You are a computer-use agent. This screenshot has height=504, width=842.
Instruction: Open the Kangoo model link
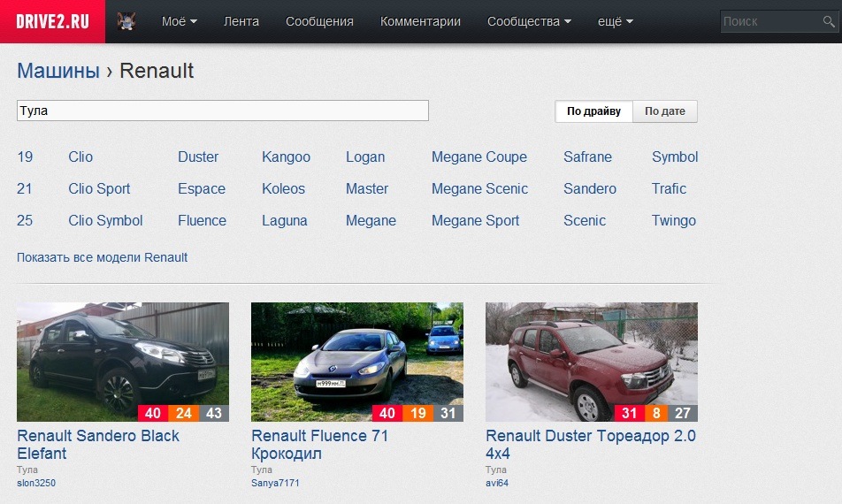(x=287, y=157)
